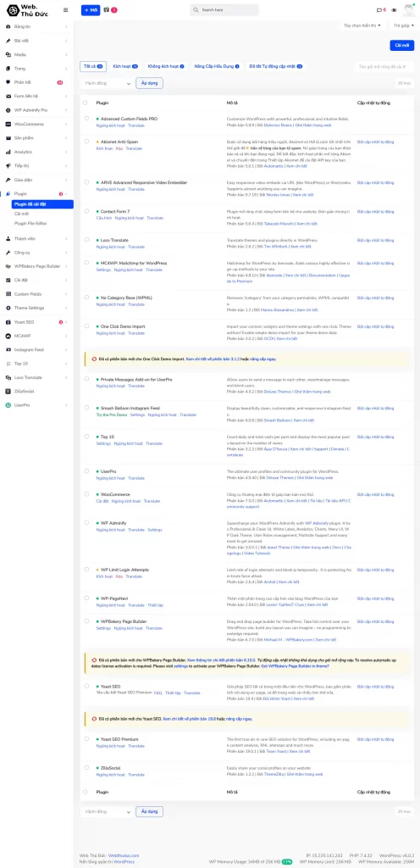The width and height of the screenshot is (420, 868).
Task: Click the eye view-site icon
Action: 394,10
